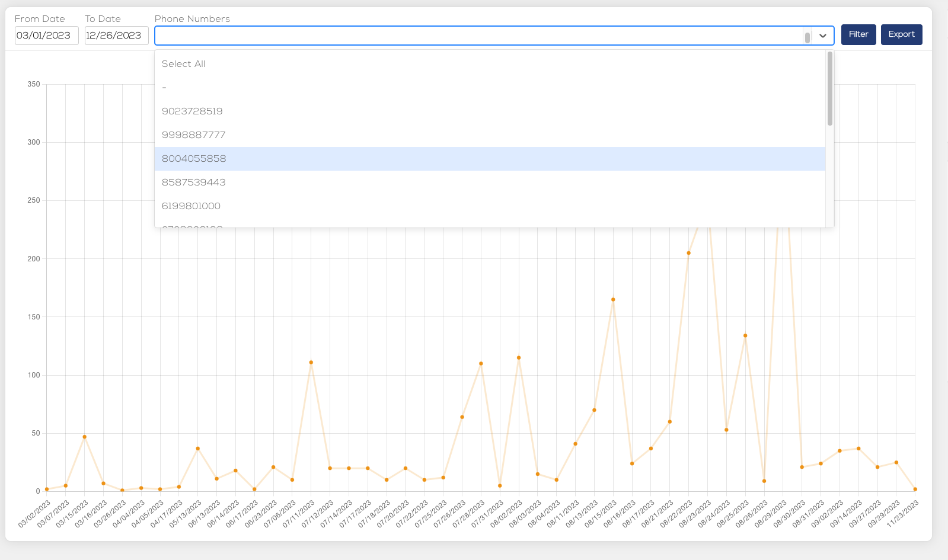Click the Export button
948x560 pixels.
(x=901, y=34)
